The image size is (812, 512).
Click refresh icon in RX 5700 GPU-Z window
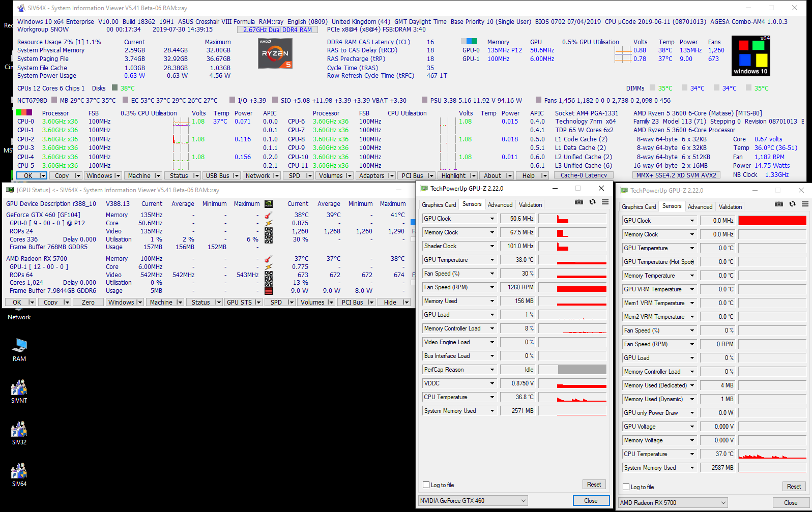792,204
